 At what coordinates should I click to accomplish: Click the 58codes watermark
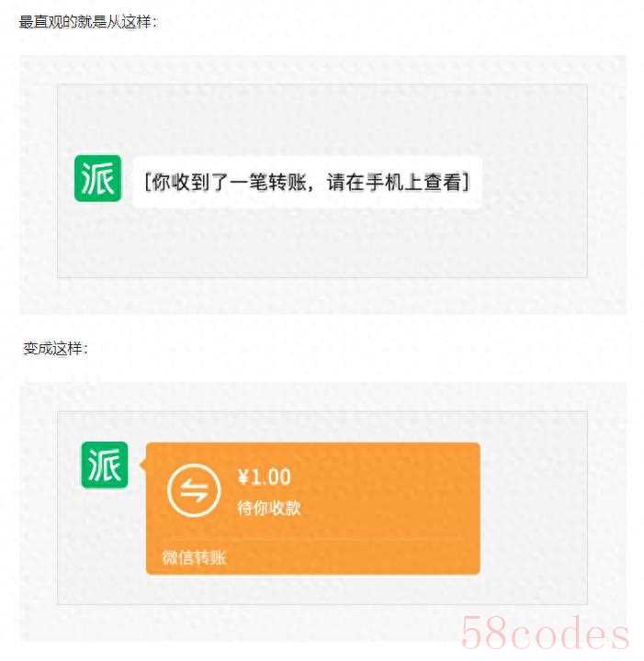pyautogui.click(x=545, y=633)
